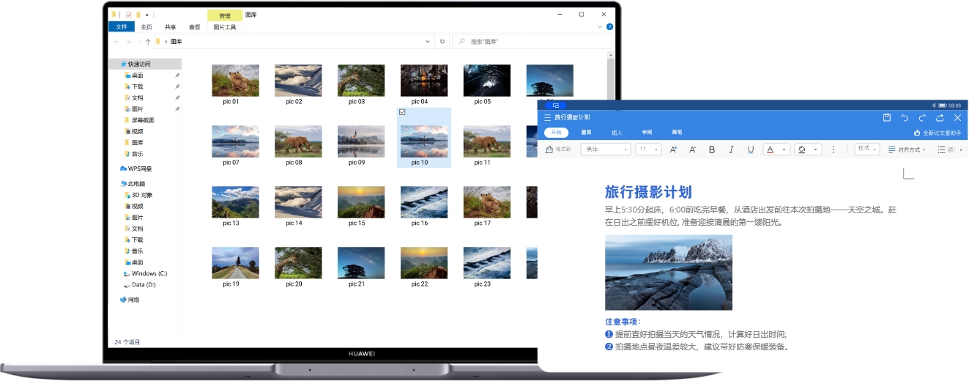
Task: Open the more options vertical dots
Action: click(x=834, y=149)
